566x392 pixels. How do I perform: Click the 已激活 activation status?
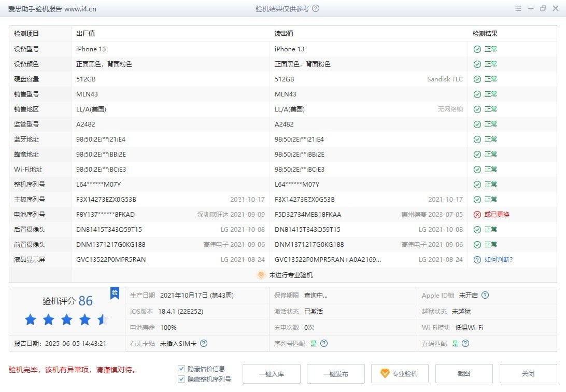click(x=313, y=312)
